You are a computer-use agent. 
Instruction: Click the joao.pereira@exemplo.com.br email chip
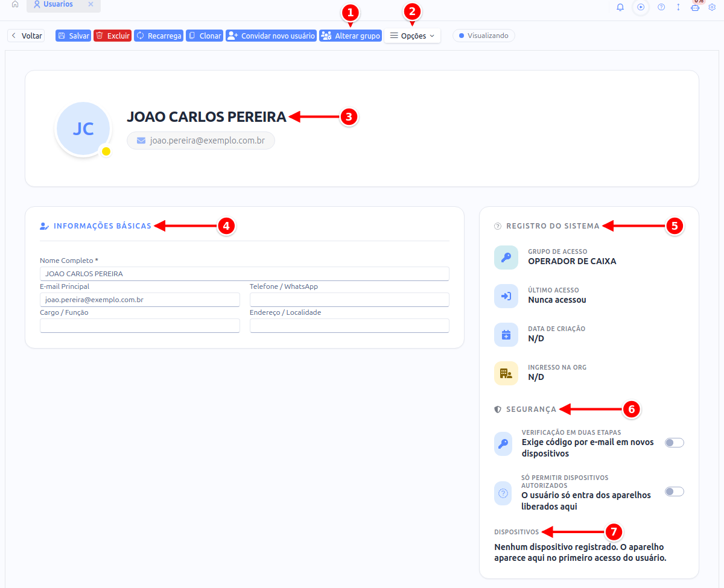click(201, 141)
